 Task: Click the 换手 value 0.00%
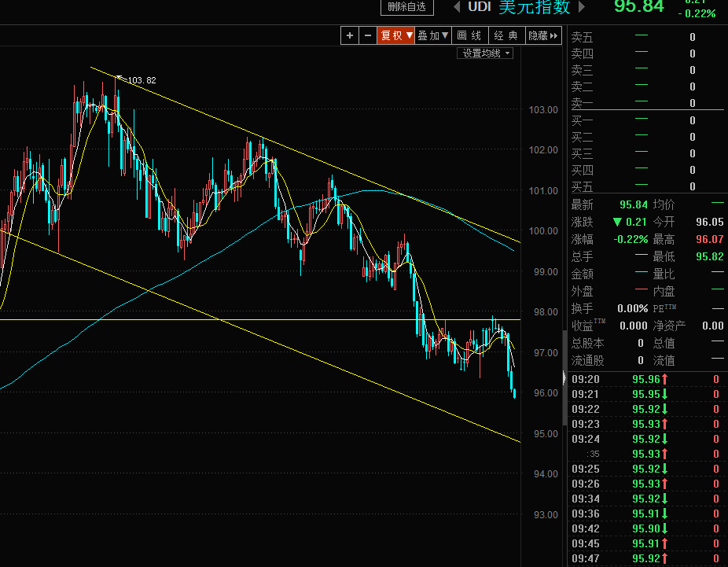click(x=632, y=309)
